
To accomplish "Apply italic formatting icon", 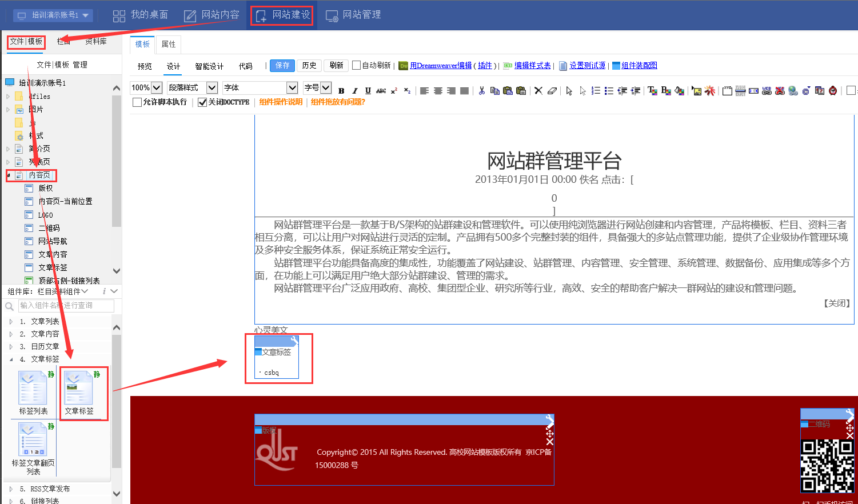I will click(354, 90).
